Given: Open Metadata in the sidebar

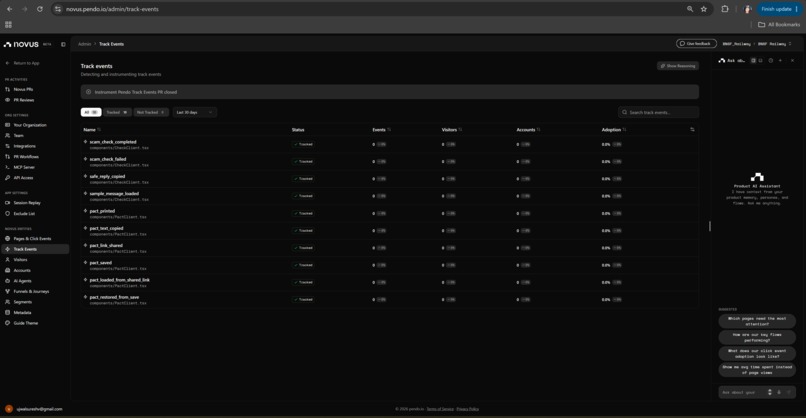Looking at the screenshot, I should tap(22, 313).
